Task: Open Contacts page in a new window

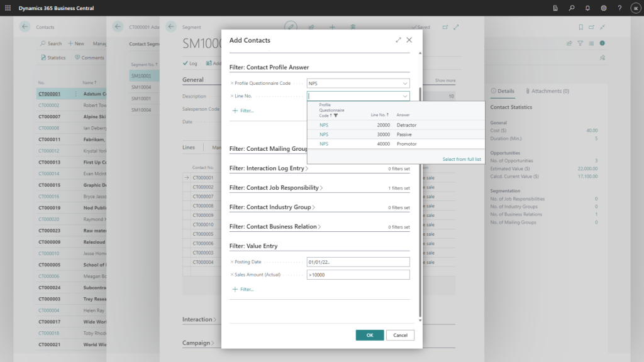Action: tap(591, 27)
